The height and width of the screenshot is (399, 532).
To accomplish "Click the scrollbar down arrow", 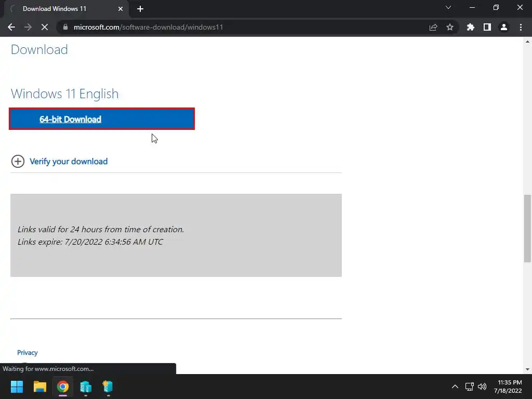I will point(527,369).
